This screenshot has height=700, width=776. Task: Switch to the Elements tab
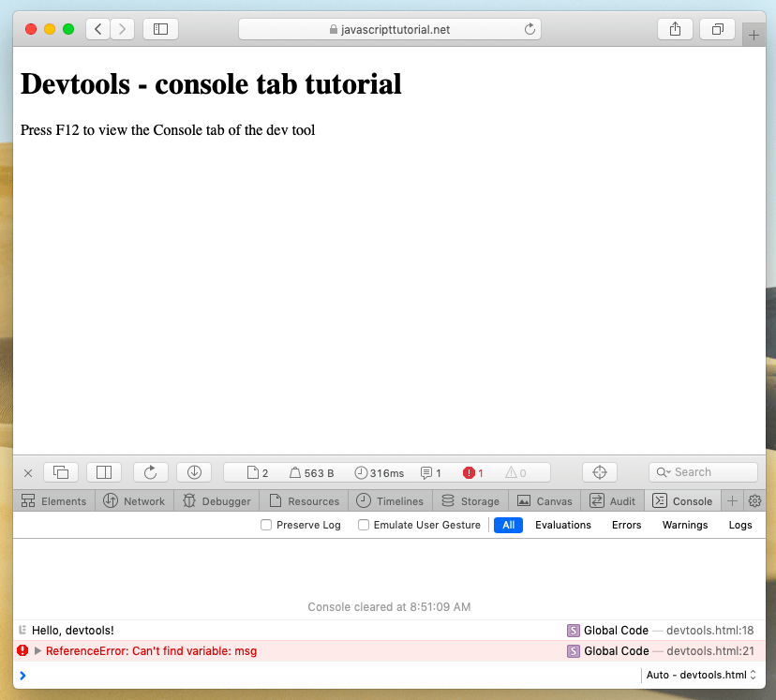(54, 501)
